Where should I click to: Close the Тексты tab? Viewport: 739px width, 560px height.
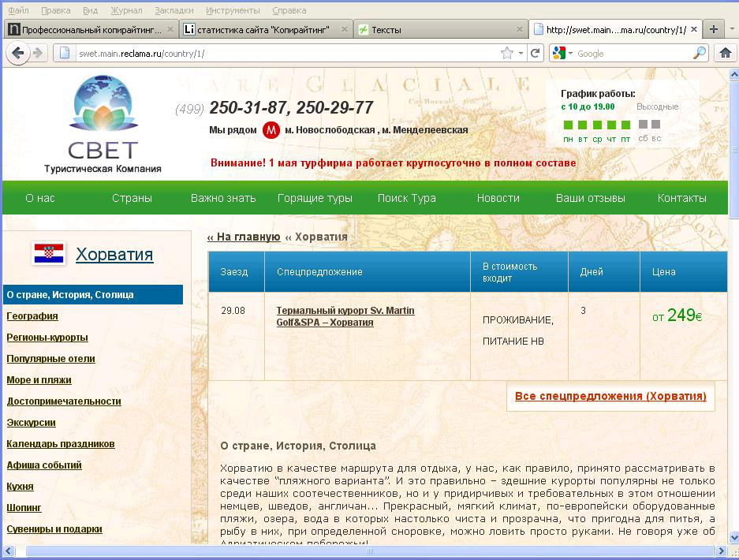tap(520, 29)
